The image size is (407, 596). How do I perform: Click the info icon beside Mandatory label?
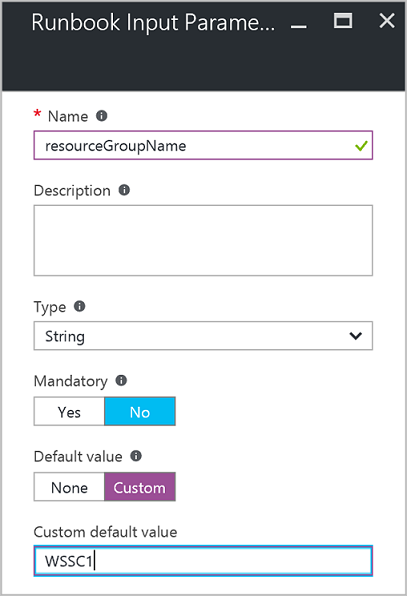click(121, 380)
